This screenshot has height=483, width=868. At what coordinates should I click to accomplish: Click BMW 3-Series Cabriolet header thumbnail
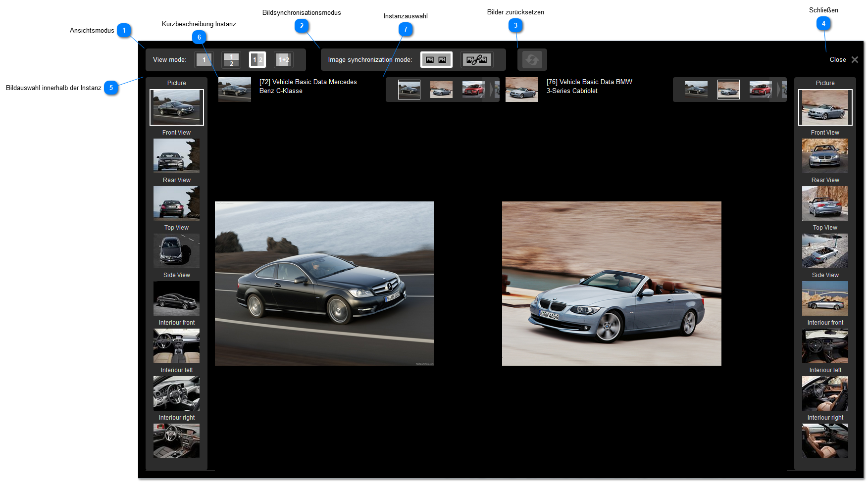pos(522,90)
